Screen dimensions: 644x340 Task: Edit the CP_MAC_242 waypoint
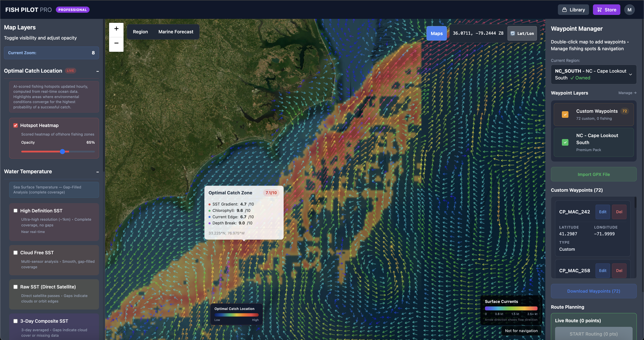[x=603, y=211]
